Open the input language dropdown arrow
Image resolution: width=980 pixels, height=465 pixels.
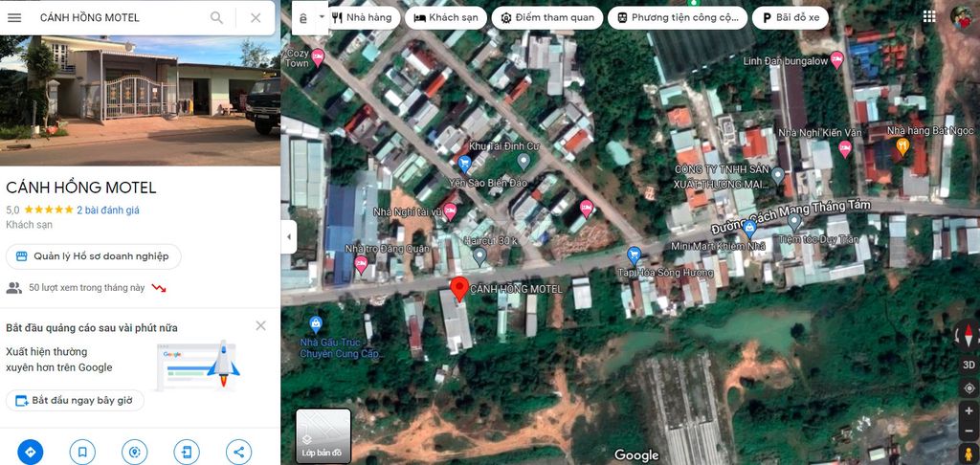323,17
